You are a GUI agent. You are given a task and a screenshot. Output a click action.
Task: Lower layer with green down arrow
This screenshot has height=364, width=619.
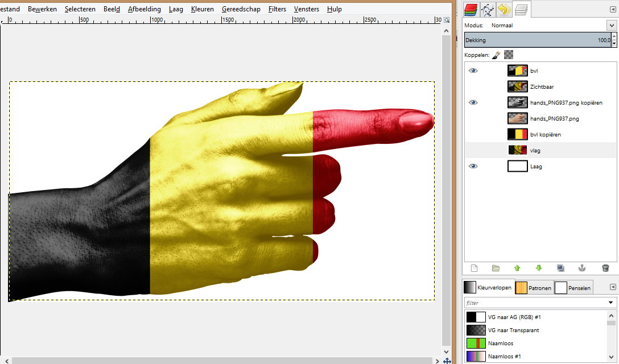539,268
